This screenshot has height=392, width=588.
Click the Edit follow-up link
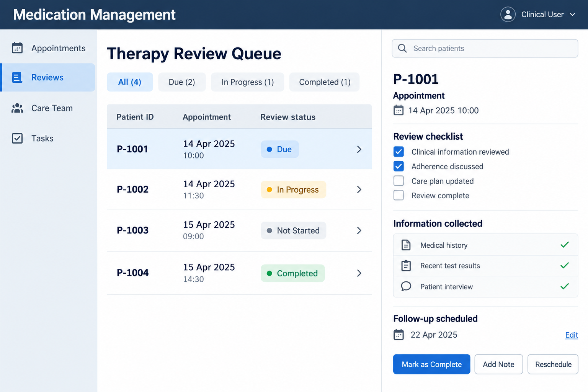572,335
